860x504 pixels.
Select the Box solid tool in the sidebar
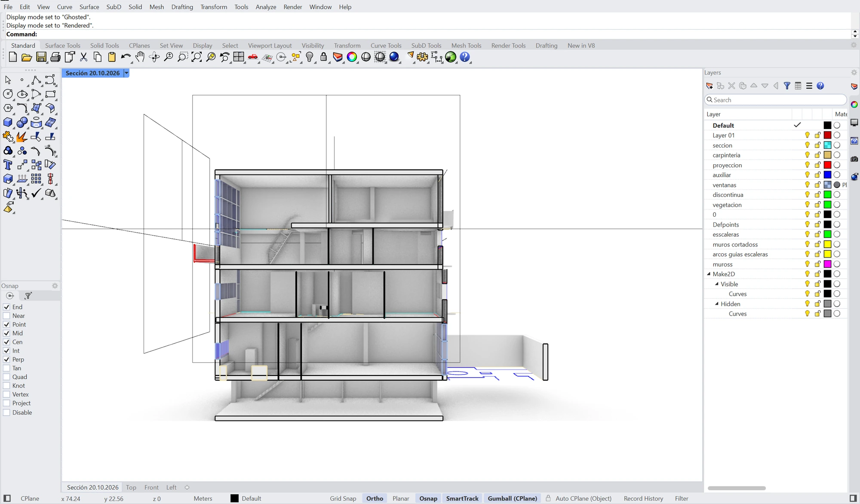coord(8,123)
